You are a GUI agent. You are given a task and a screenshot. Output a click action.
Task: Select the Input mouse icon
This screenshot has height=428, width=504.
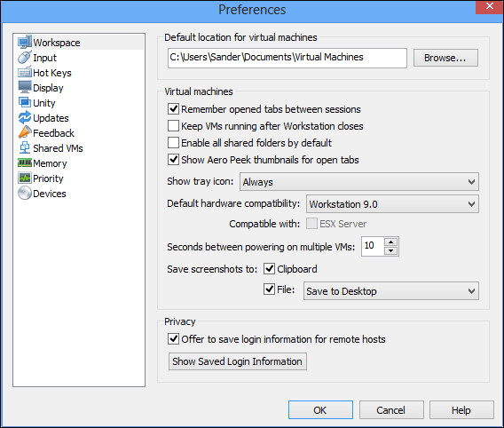point(25,58)
